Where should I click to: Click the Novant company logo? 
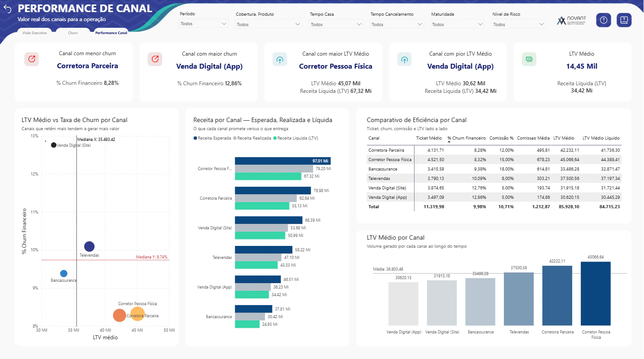point(571,21)
